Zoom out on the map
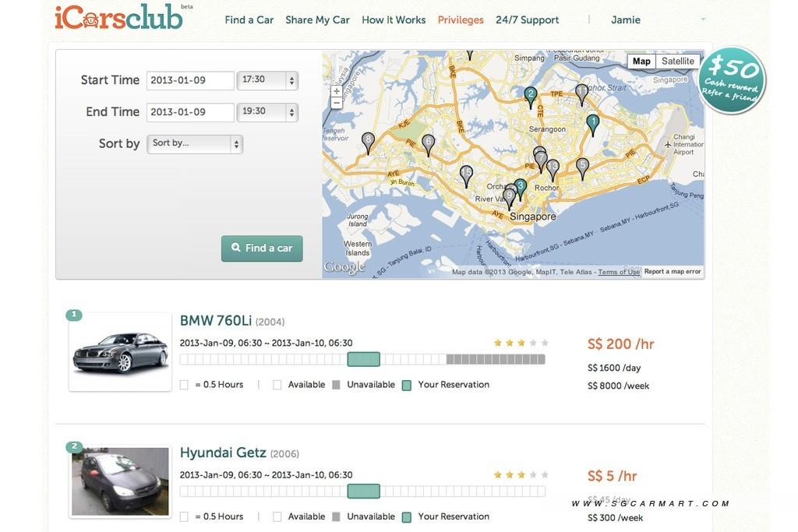This screenshot has width=798, height=532. coord(337,103)
